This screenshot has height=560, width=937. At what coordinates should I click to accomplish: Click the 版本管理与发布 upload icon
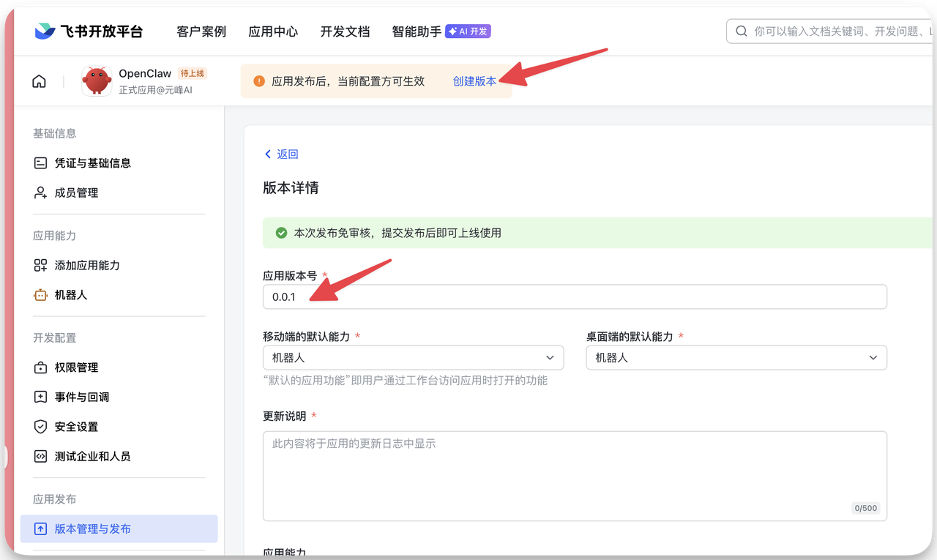(x=41, y=529)
